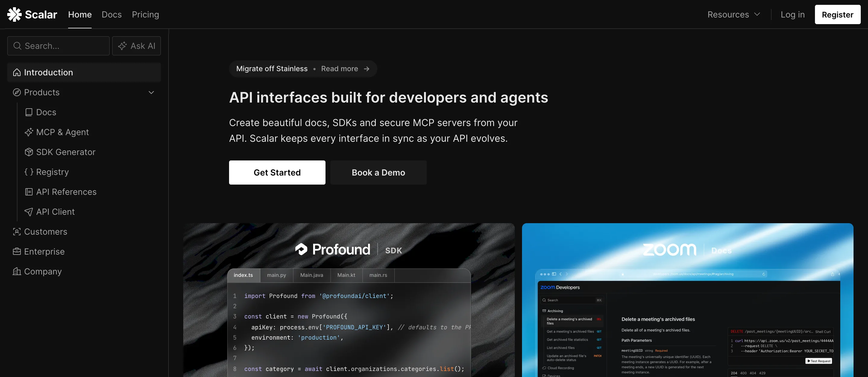Open the Company section
The width and height of the screenshot is (868, 377).
point(43,271)
